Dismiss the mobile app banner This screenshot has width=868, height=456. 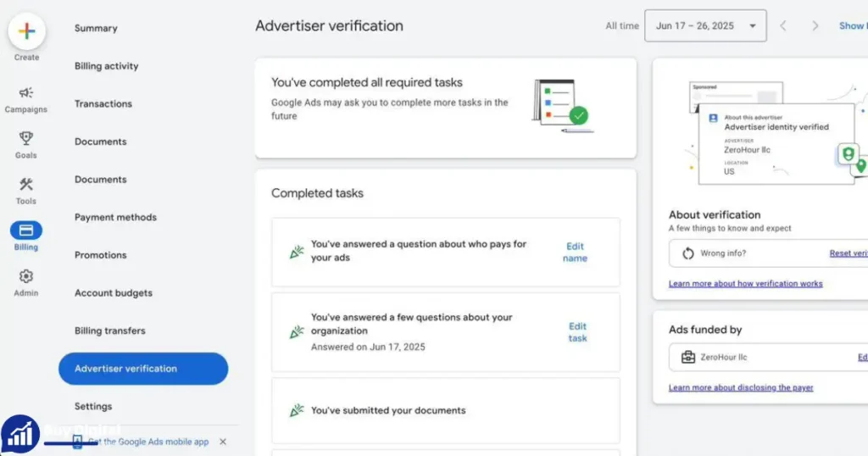tap(223, 442)
